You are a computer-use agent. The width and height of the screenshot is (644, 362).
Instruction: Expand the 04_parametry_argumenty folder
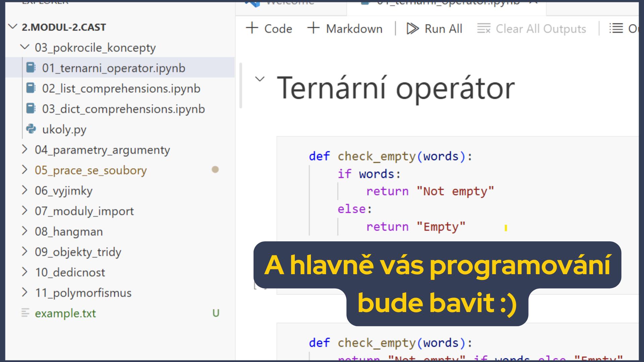25,149
